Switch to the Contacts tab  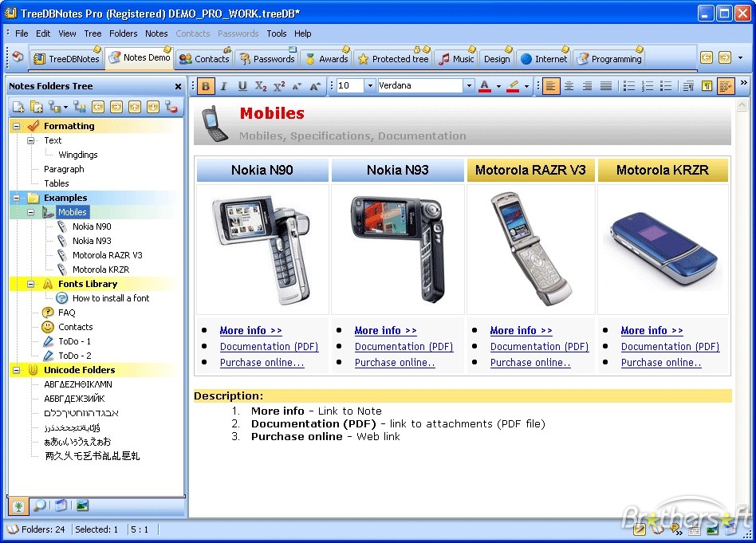(204, 58)
